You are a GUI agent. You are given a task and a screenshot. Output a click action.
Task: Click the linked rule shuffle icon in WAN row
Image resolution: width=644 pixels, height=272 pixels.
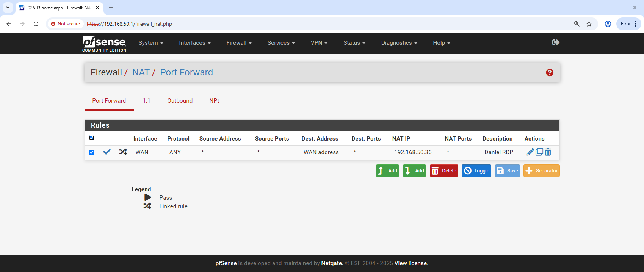[123, 152]
